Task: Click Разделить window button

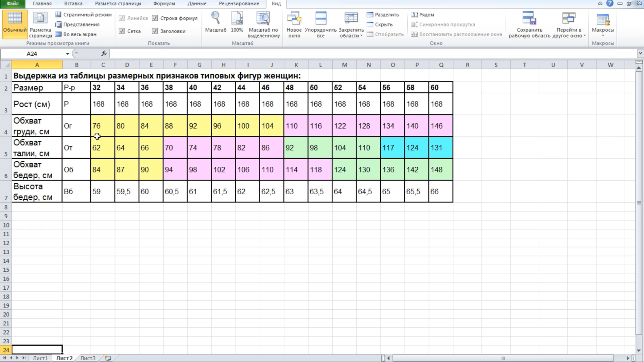Action: 382,15
